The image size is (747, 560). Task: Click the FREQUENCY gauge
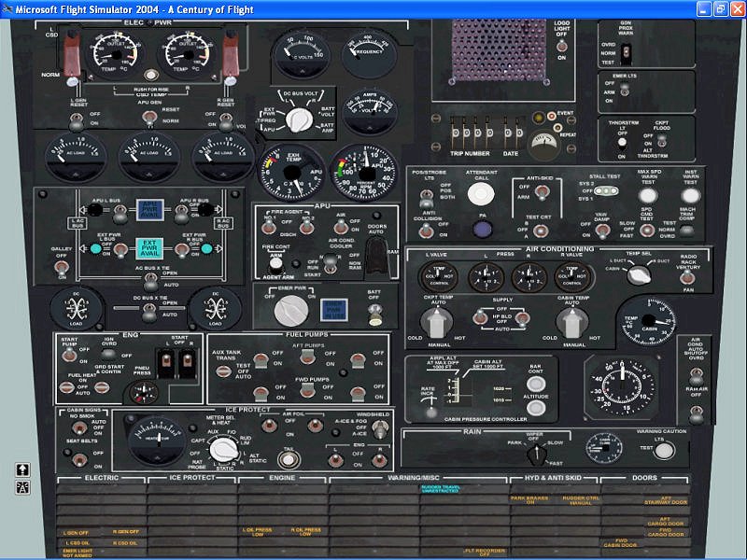click(x=369, y=56)
